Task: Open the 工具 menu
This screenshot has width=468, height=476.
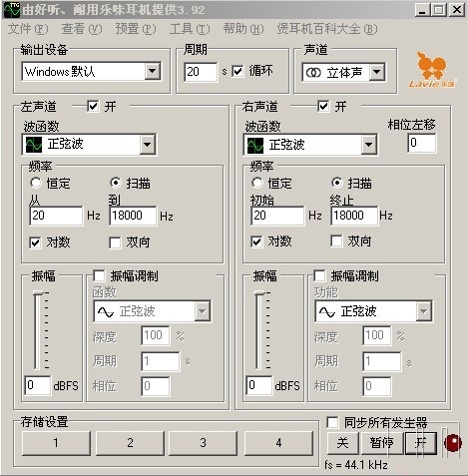Action: [x=190, y=29]
